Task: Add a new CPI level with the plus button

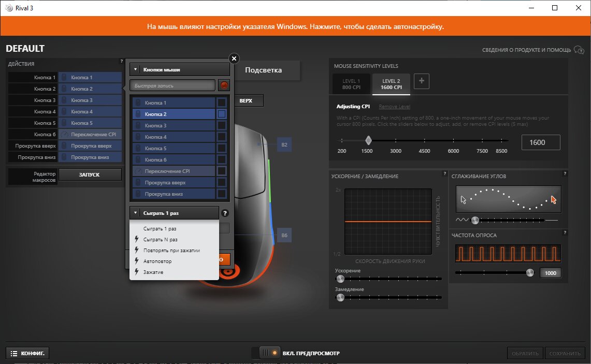Action: [x=422, y=81]
